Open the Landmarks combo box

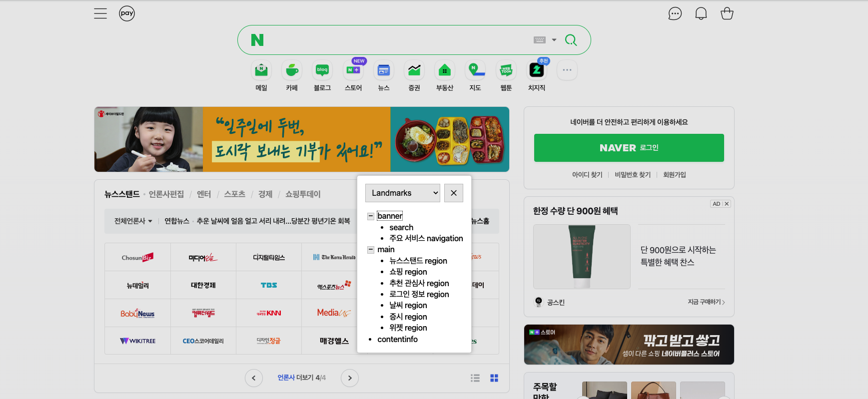pos(403,193)
